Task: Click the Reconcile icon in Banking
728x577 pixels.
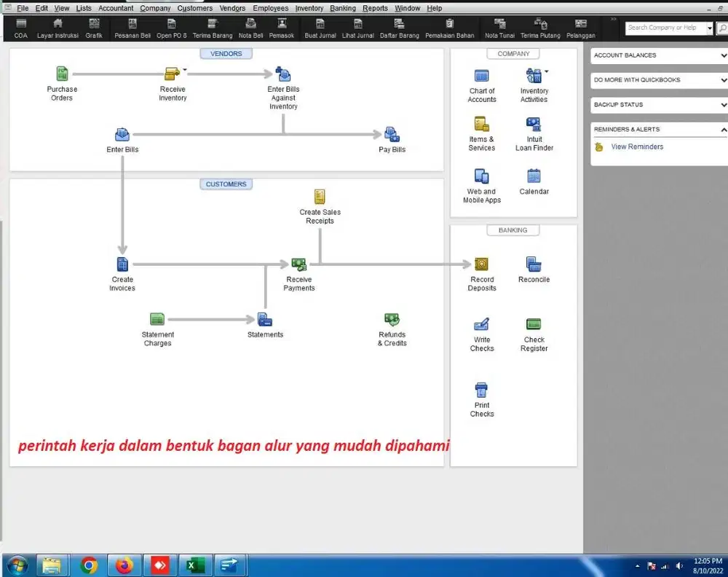Action: click(x=534, y=264)
